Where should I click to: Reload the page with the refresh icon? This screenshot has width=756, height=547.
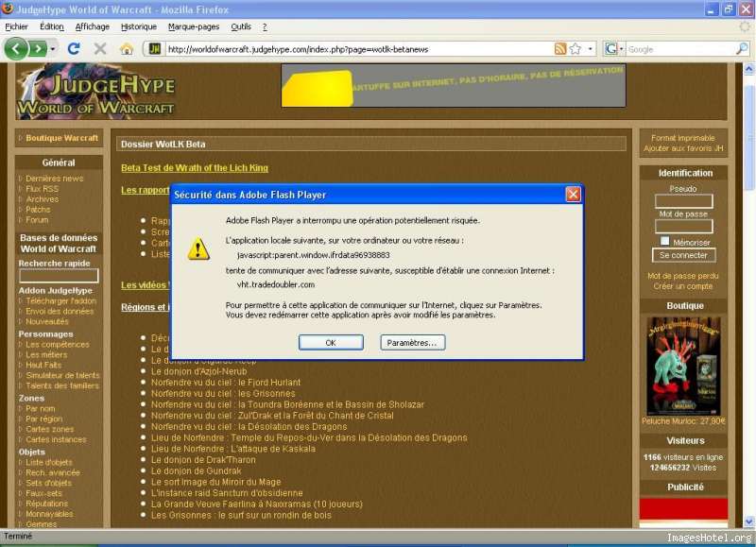tap(74, 48)
